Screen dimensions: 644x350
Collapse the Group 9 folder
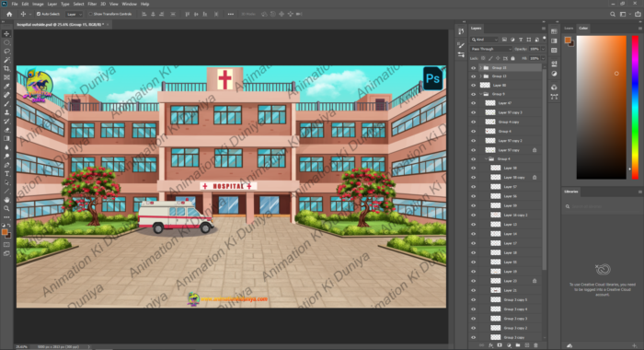click(x=481, y=94)
